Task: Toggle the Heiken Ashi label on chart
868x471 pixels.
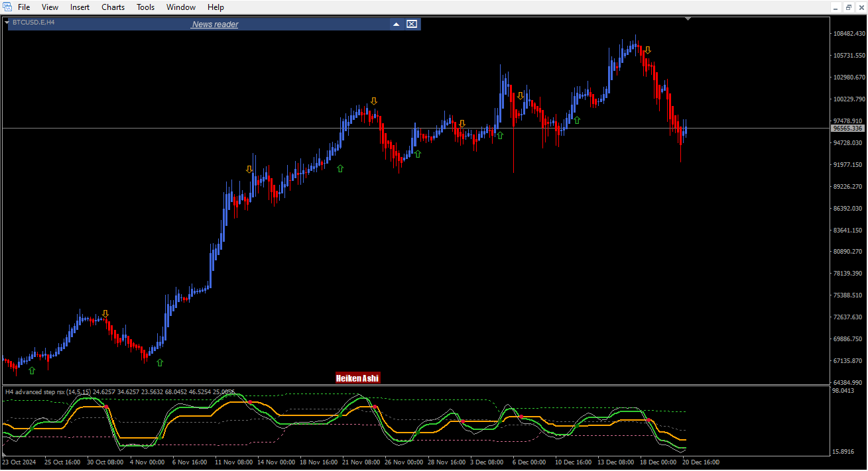Action: click(357, 378)
